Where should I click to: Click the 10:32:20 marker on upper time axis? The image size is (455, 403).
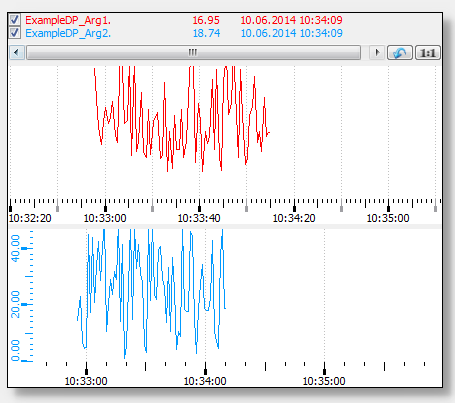click(x=30, y=218)
